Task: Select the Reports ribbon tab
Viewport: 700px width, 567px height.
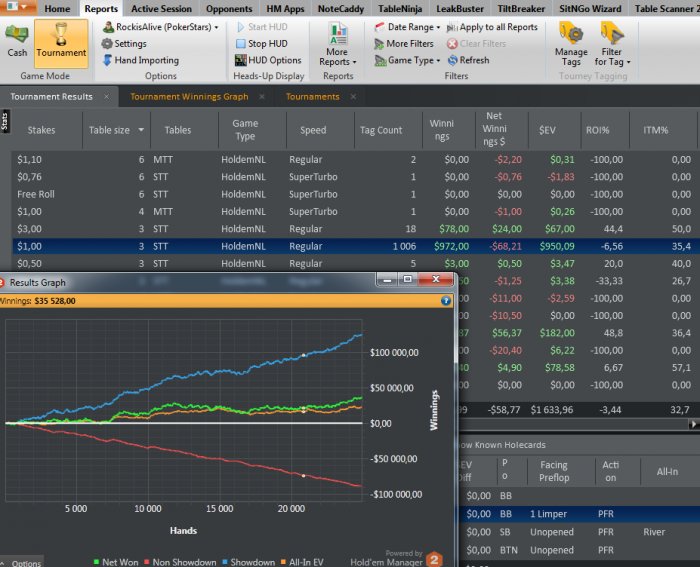Action: point(101,8)
